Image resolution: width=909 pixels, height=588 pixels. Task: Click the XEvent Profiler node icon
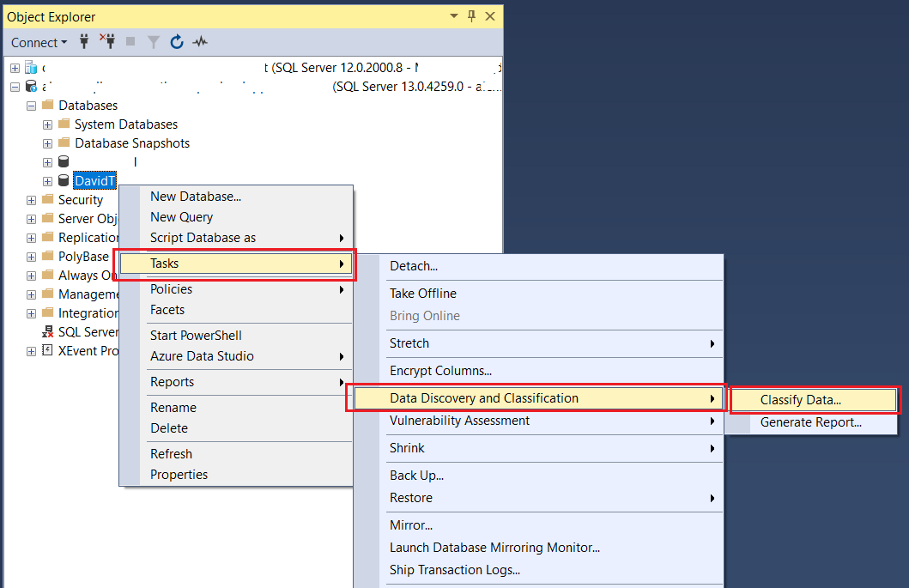tap(47, 351)
